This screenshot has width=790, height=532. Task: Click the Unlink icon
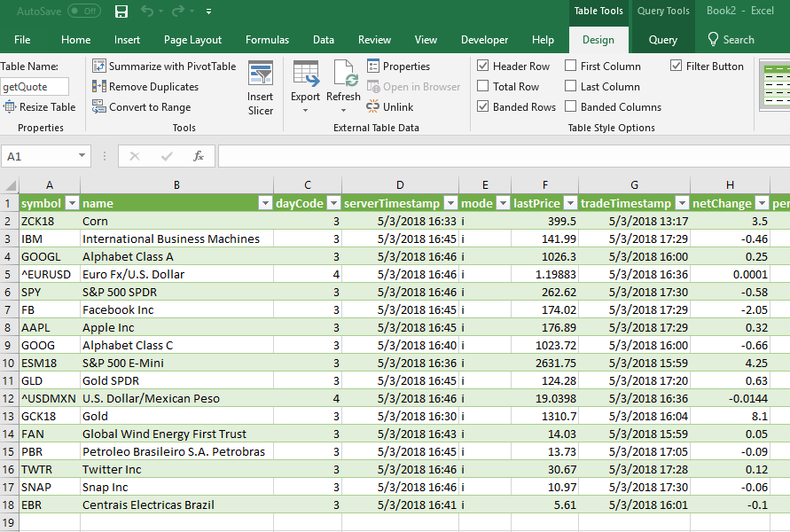tap(372, 106)
